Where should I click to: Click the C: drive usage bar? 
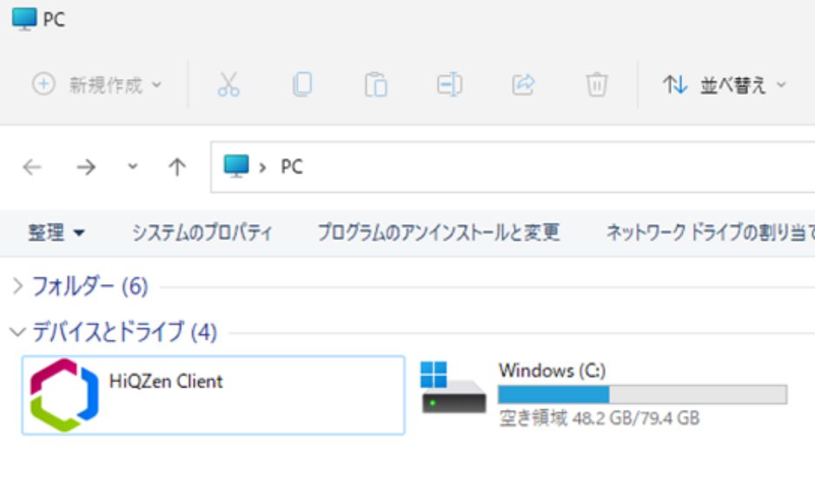coord(642,395)
